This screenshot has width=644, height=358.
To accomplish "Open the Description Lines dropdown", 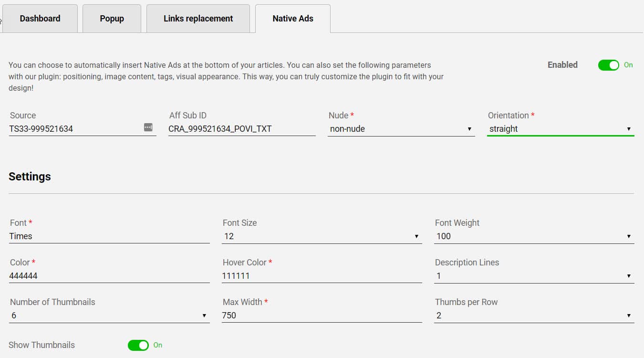I will (x=533, y=276).
